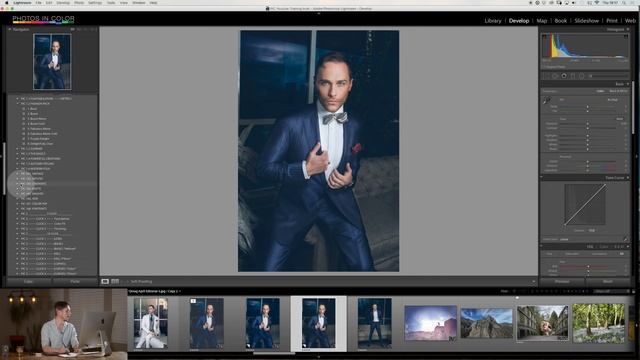Switch to the Library module
Viewport: 640px width, 360px height.
(x=493, y=20)
